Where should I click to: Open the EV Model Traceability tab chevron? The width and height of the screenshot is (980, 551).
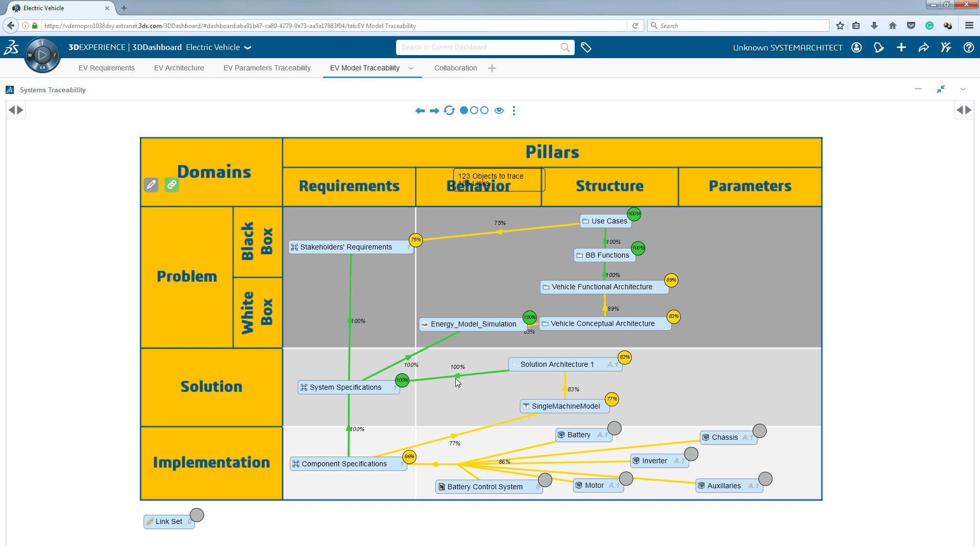point(411,68)
